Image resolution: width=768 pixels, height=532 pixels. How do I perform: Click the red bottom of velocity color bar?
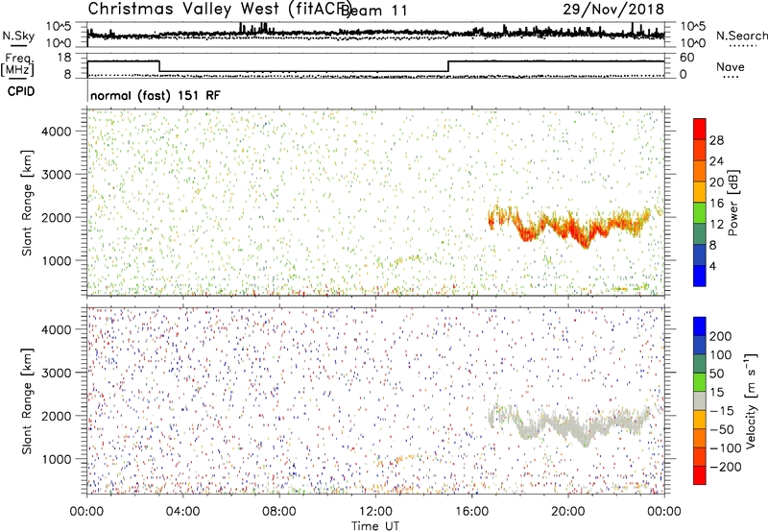tap(700, 475)
